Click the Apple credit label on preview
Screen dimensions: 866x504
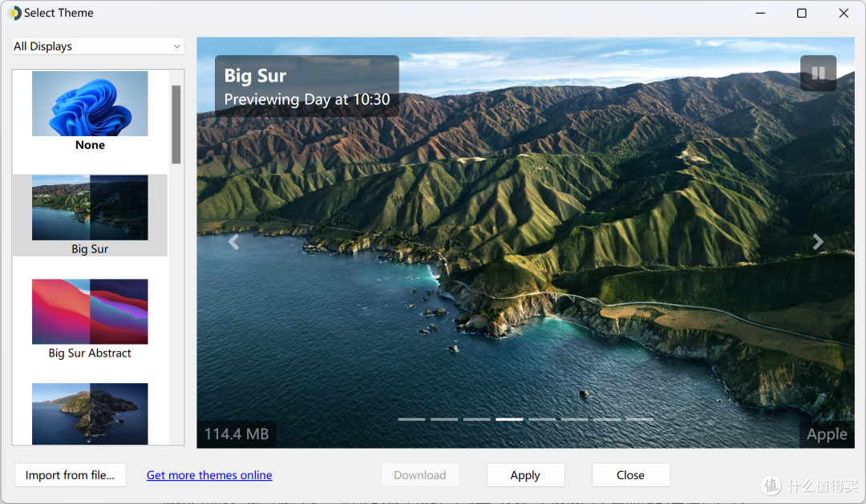[x=827, y=434]
